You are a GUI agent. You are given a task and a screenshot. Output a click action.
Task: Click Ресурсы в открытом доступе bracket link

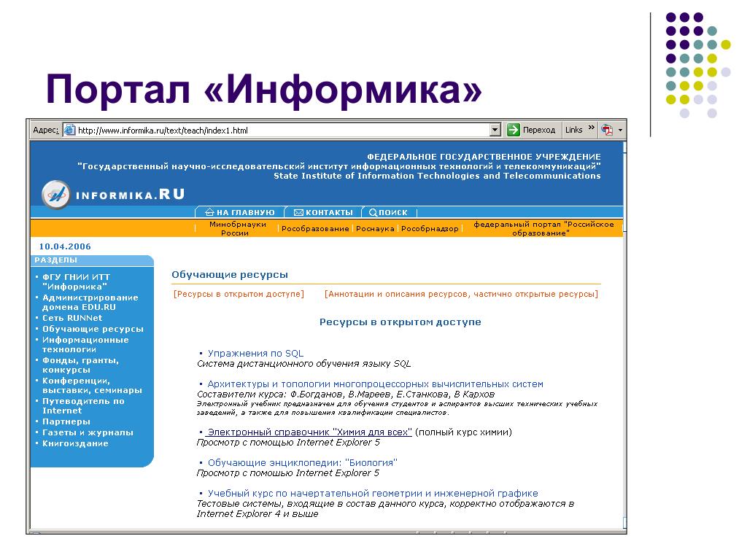pyautogui.click(x=239, y=295)
